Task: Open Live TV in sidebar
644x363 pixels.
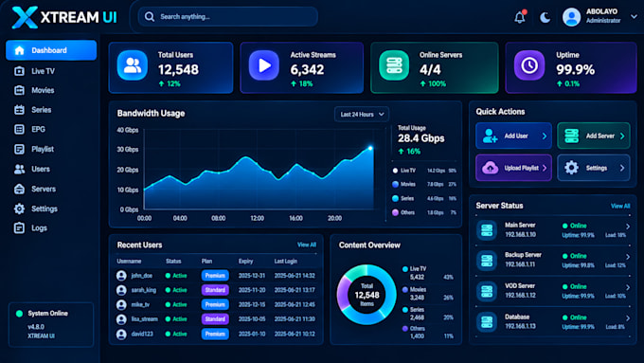Action: 43,71
